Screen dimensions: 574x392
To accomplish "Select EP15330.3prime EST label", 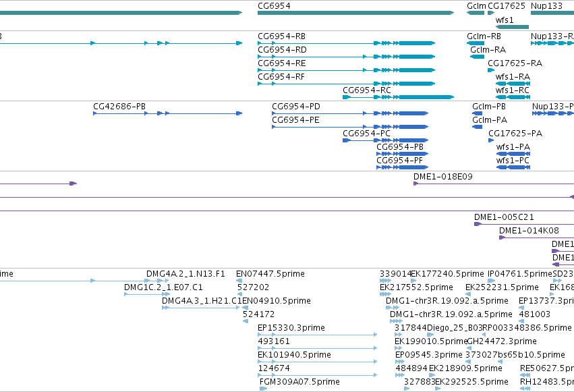I will 291,329.
